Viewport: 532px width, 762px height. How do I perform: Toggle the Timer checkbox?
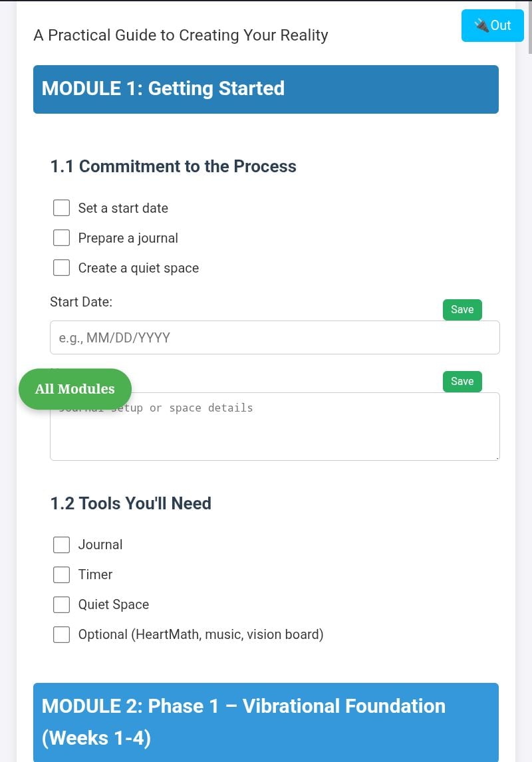[x=62, y=574]
